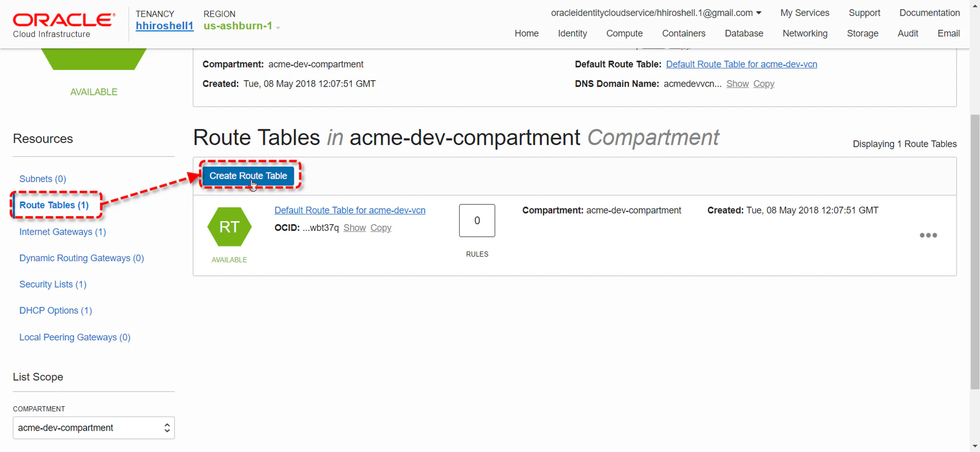Click the RT route table hexagon icon

tap(229, 227)
